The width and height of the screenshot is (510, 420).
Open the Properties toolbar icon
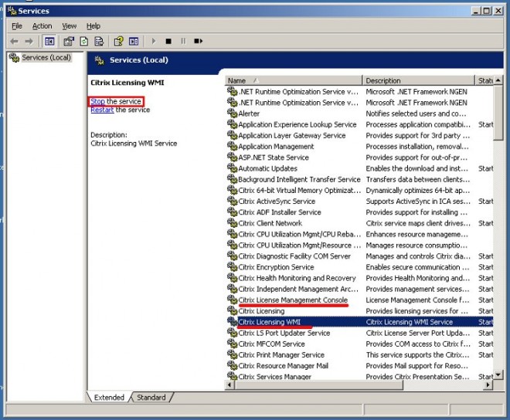[x=69, y=41]
